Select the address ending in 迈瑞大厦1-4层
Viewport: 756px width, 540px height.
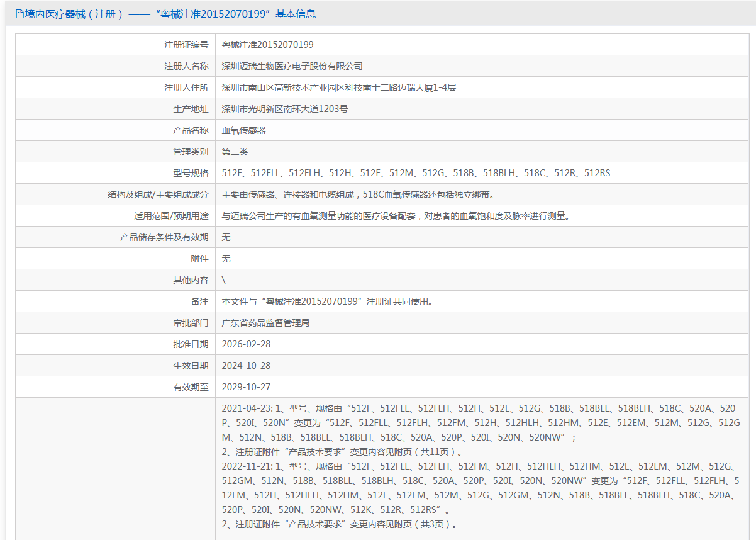coord(339,87)
